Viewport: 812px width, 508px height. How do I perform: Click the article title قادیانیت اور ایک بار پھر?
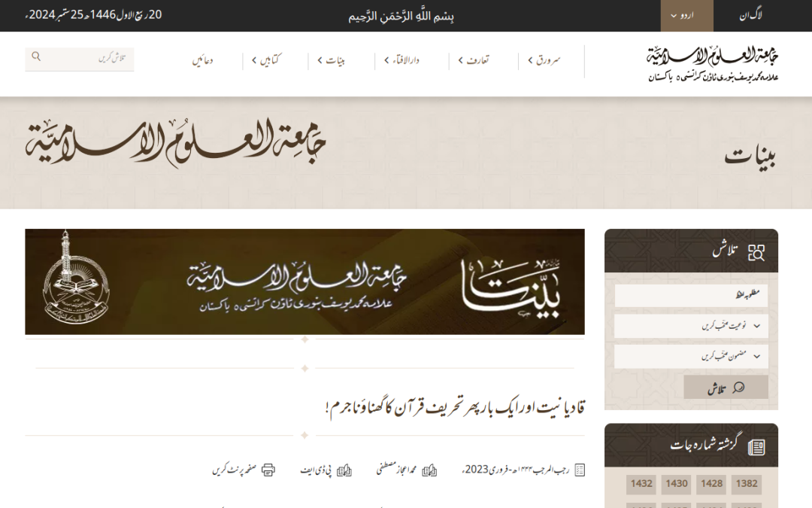pos(455,407)
